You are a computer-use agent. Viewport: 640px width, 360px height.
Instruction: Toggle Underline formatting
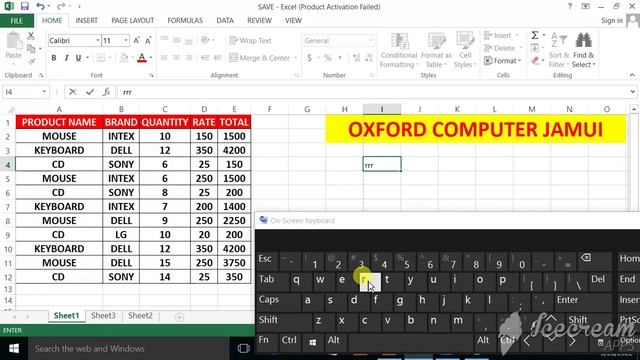(x=78, y=58)
